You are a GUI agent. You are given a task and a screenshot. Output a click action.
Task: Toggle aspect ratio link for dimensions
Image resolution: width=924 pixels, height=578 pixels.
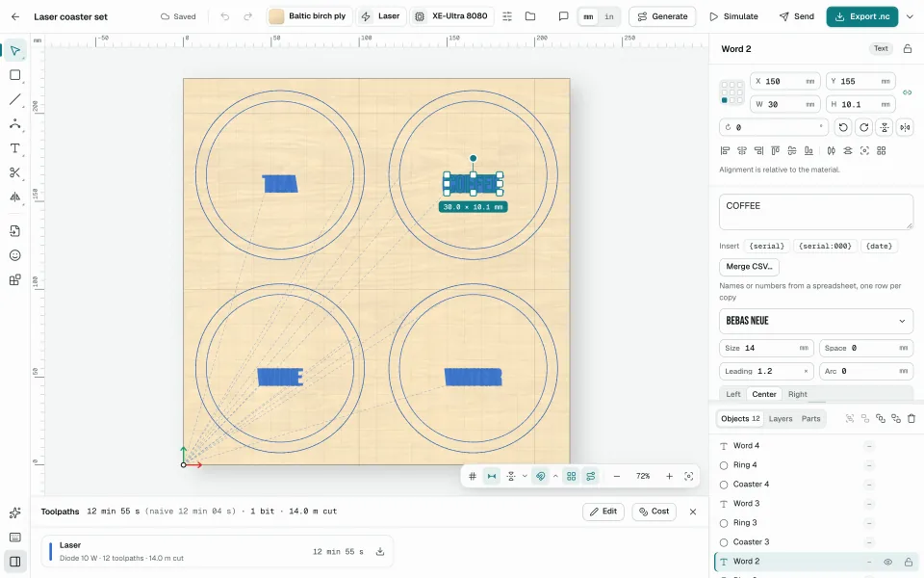pos(907,92)
